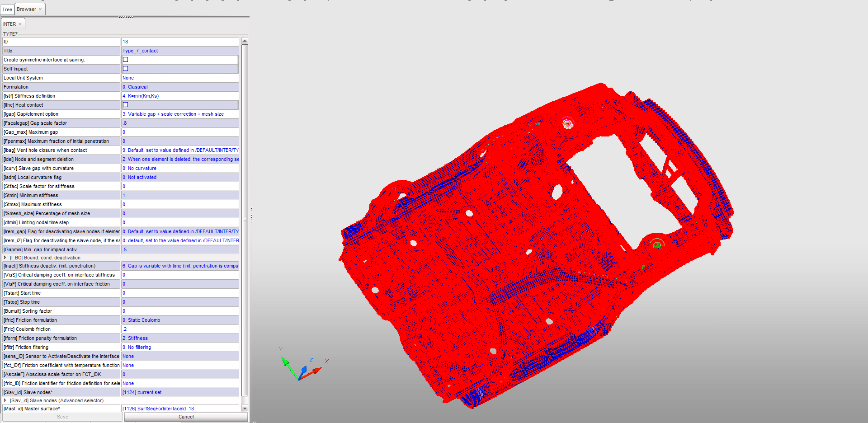Click the Coulomb friction value field
The image size is (868, 423).
point(179,329)
